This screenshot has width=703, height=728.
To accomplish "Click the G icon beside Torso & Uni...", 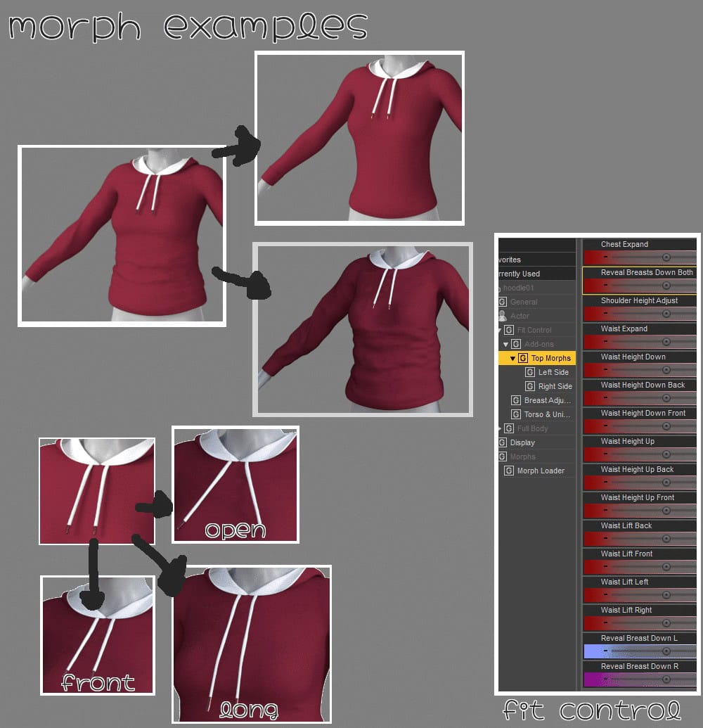I will [516, 414].
